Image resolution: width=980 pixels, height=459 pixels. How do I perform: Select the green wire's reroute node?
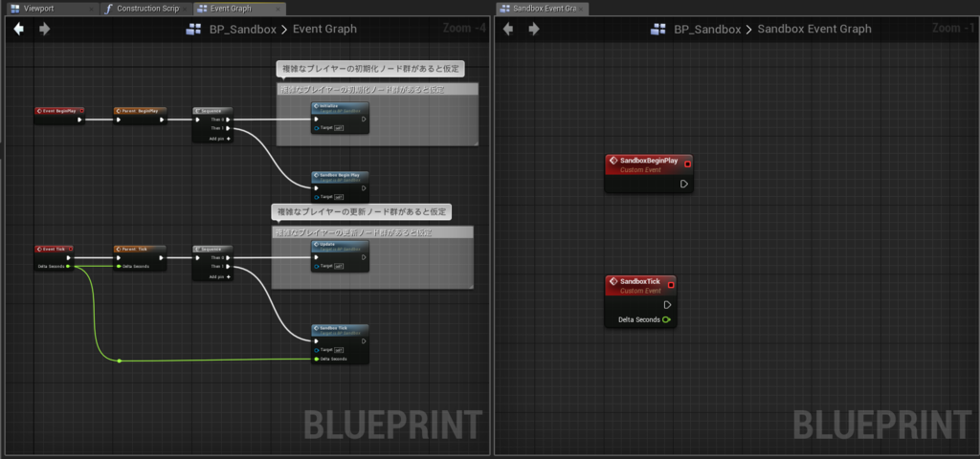119,361
